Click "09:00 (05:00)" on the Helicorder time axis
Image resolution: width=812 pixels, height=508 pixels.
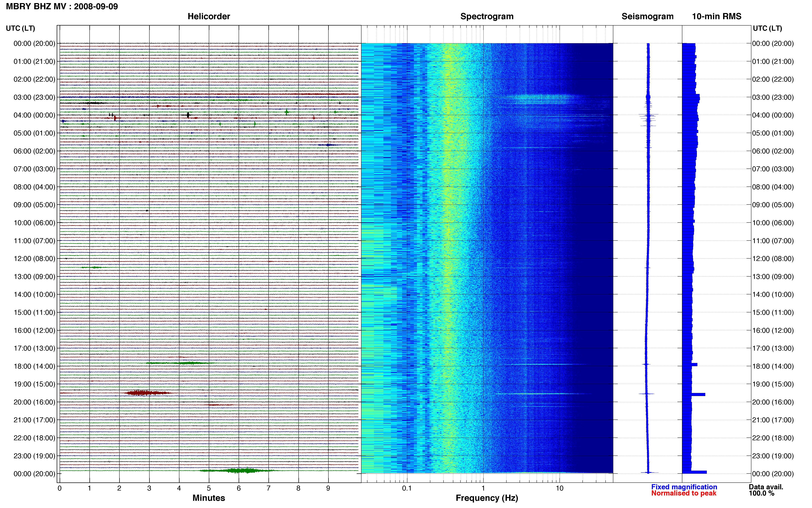pos(34,205)
